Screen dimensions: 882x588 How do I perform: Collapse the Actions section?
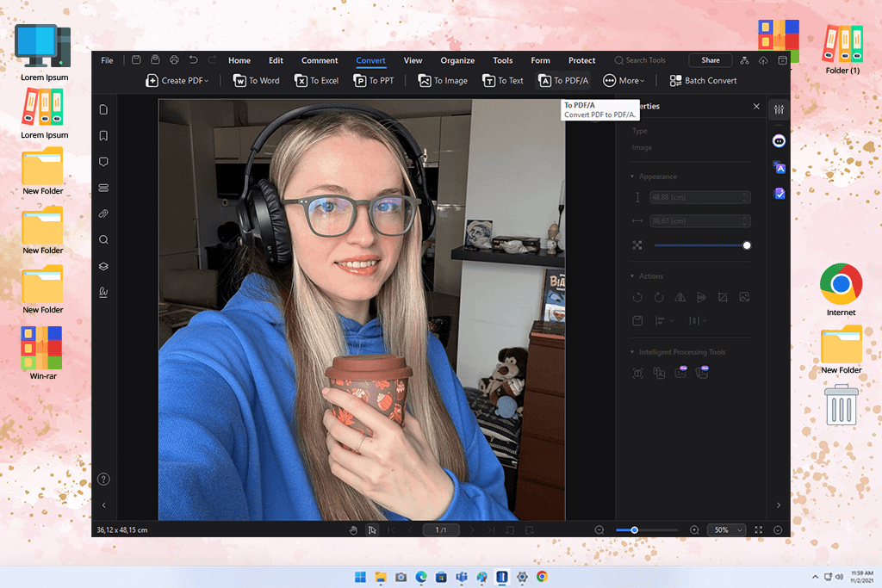tap(632, 276)
